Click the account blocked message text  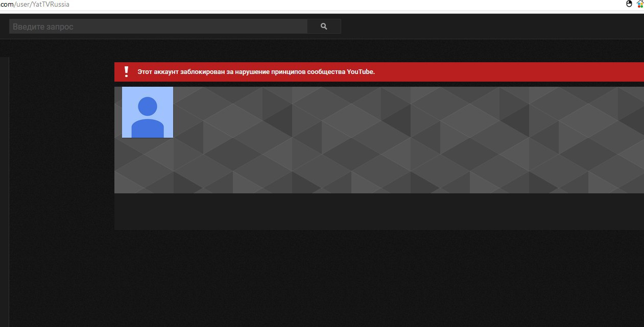pos(256,72)
